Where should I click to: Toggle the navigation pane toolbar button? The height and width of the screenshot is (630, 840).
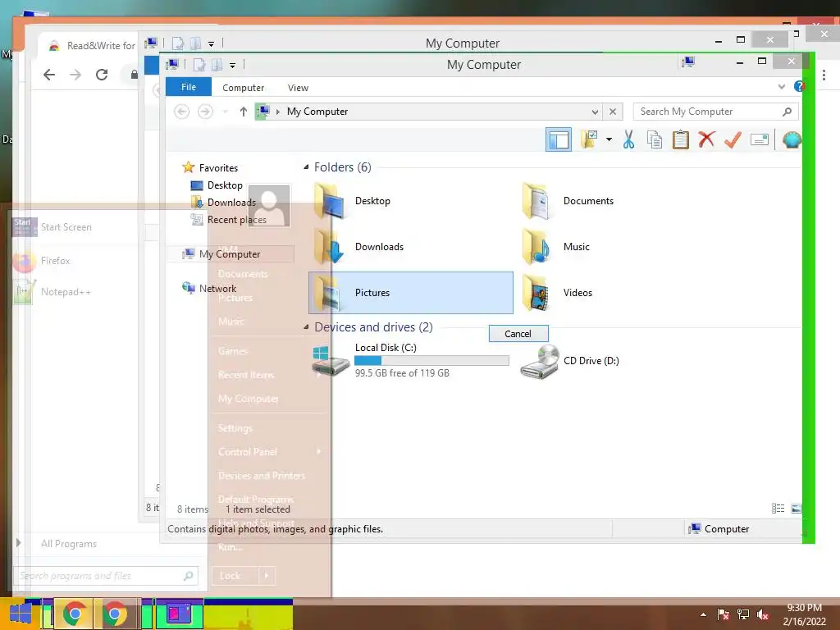click(x=558, y=139)
